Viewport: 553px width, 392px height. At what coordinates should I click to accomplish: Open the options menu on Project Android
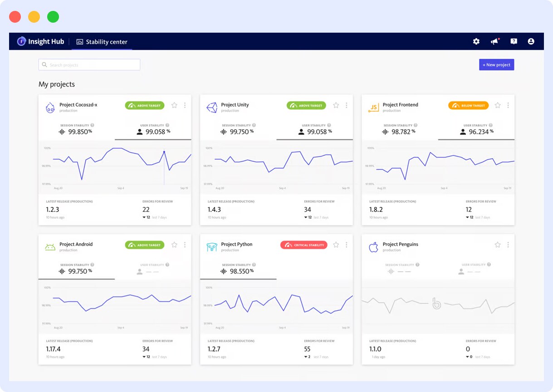coord(185,244)
